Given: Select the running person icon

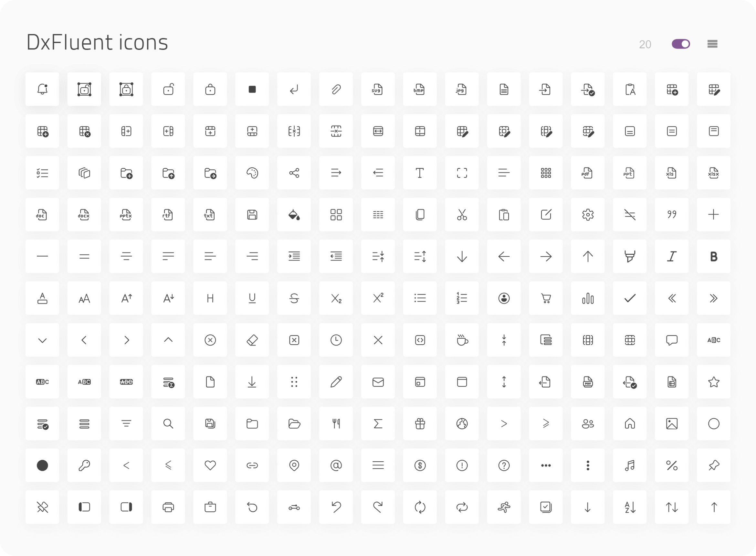Looking at the screenshot, I should point(504,507).
